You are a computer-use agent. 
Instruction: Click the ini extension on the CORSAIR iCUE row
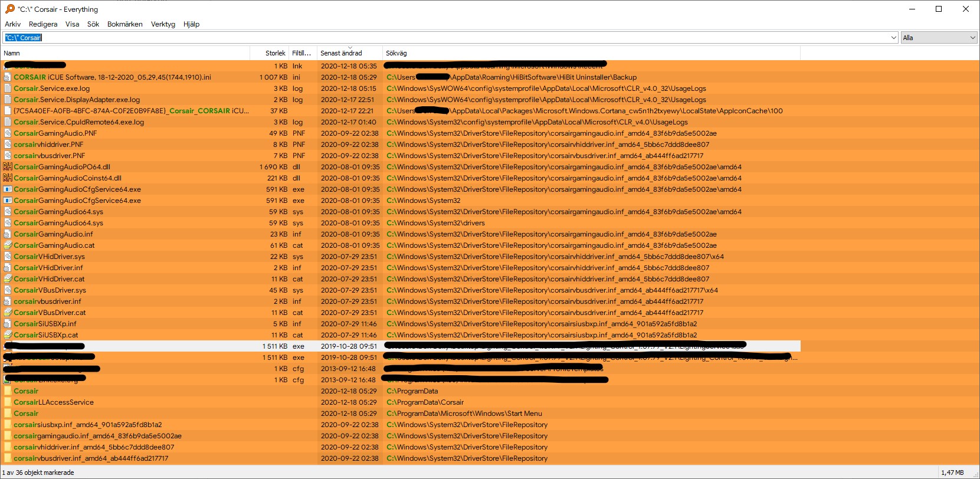(296, 77)
